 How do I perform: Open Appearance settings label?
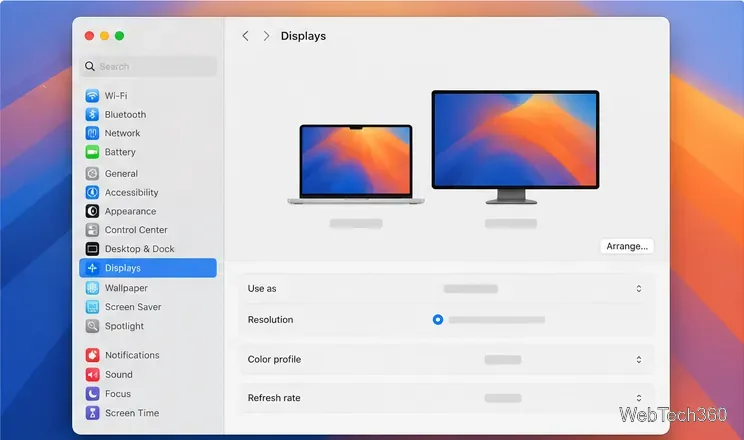pyautogui.click(x=130, y=211)
